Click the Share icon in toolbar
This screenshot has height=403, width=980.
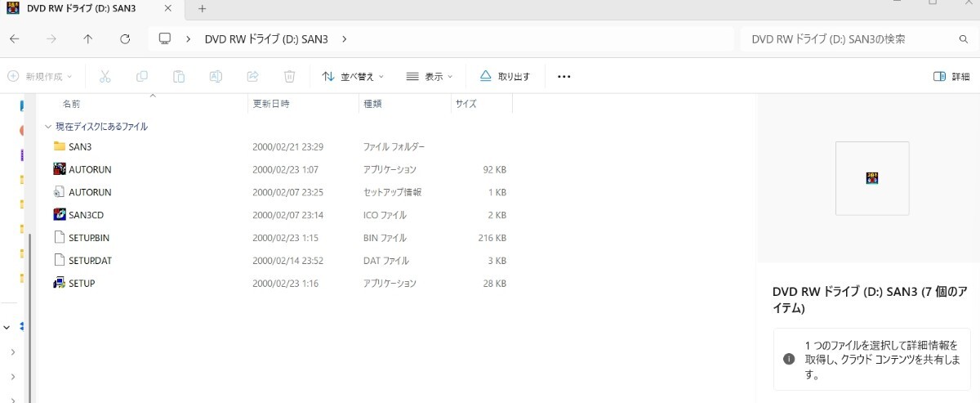point(252,76)
